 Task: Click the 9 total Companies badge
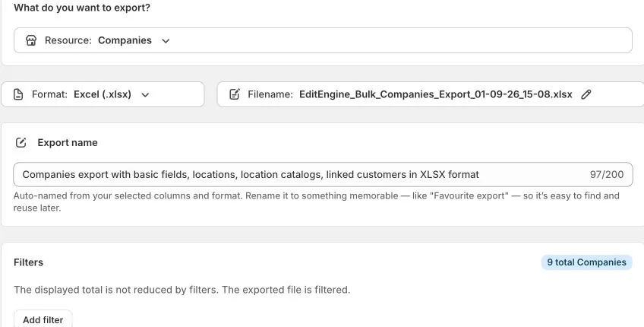[x=586, y=262]
